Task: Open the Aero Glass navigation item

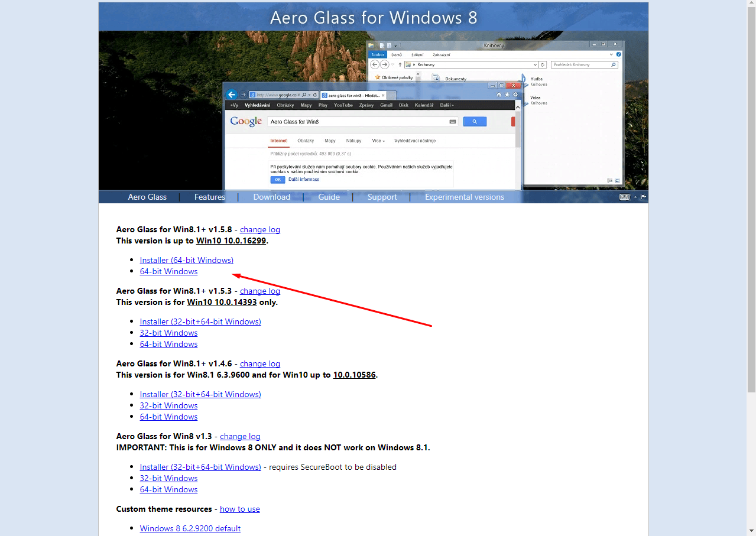Action: (x=147, y=197)
